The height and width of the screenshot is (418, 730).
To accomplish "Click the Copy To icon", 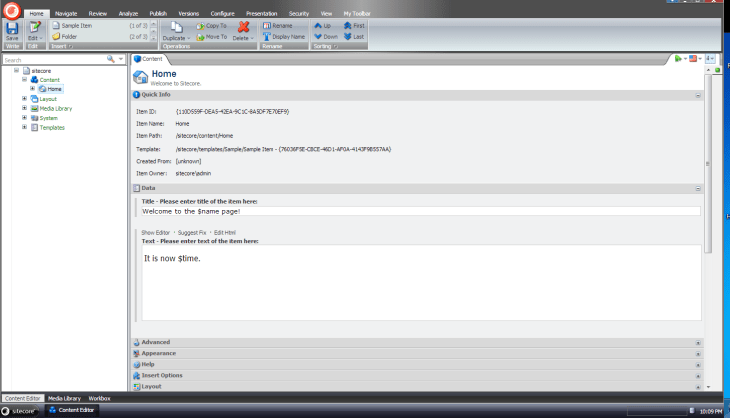I will (199, 25).
